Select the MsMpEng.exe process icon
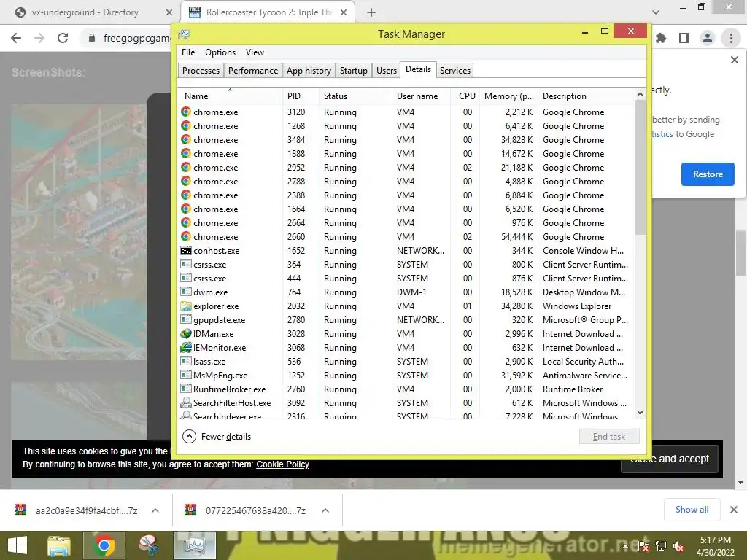Image resolution: width=747 pixels, height=560 pixels. (x=186, y=375)
